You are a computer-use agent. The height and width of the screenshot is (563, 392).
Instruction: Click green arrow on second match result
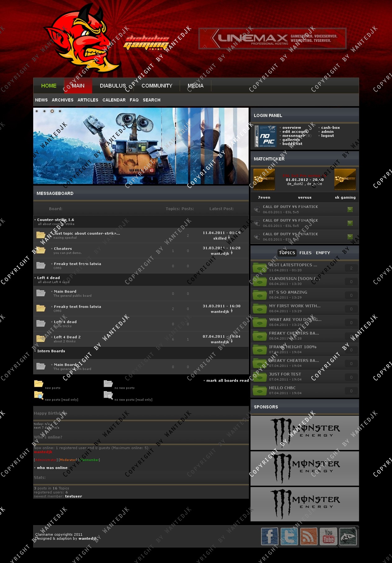coord(350,223)
